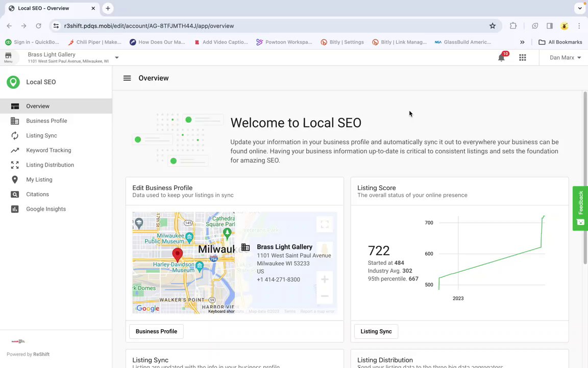Viewport: 588px width, 368px height.
Task: Click the Overview layout icon in sidebar
Action: pyautogui.click(x=15, y=106)
